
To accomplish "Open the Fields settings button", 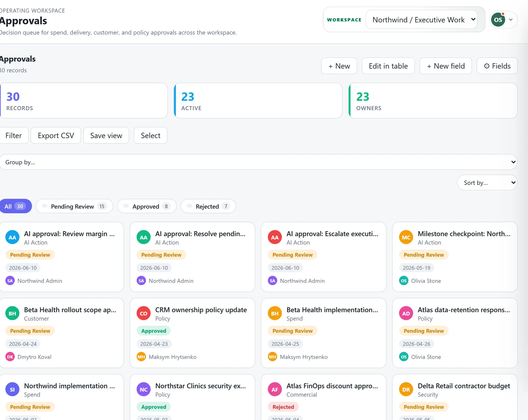I will click(497, 66).
